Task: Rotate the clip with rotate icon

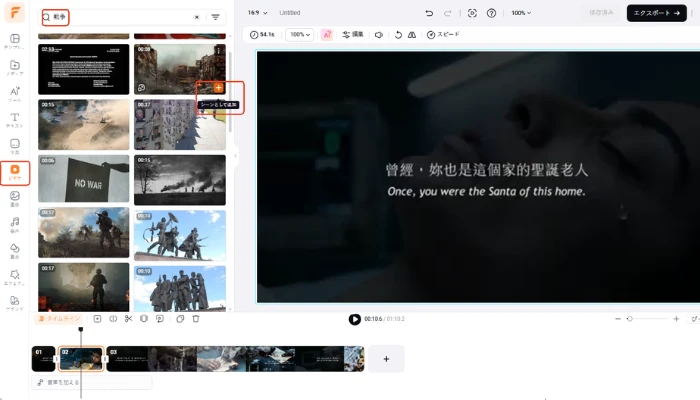Action: click(x=398, y=34)
